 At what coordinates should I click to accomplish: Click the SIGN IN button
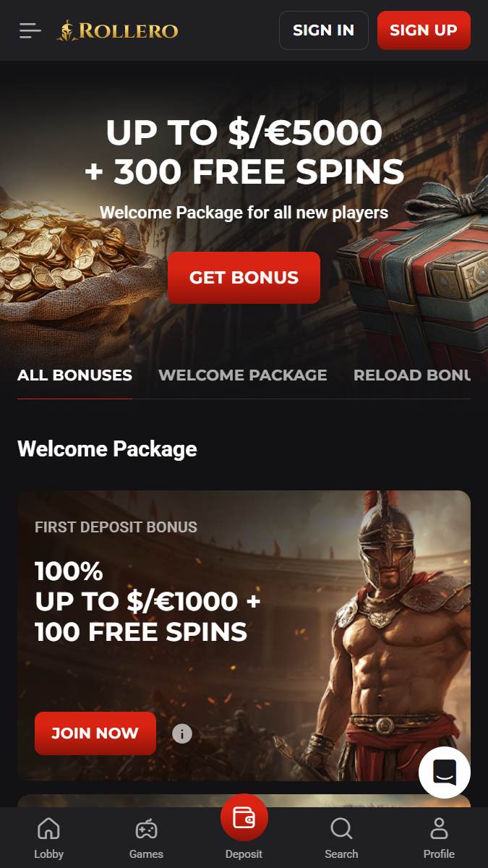point(323,30)
